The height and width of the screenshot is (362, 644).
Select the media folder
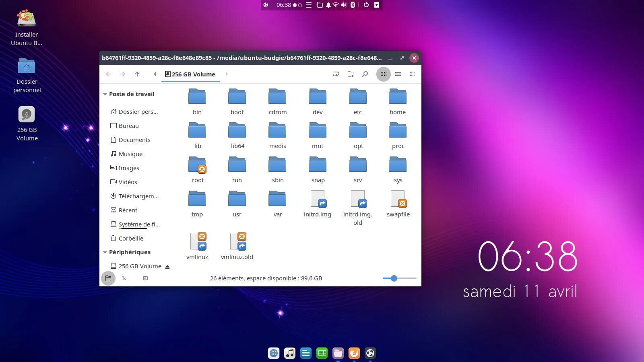coord(278,136)
